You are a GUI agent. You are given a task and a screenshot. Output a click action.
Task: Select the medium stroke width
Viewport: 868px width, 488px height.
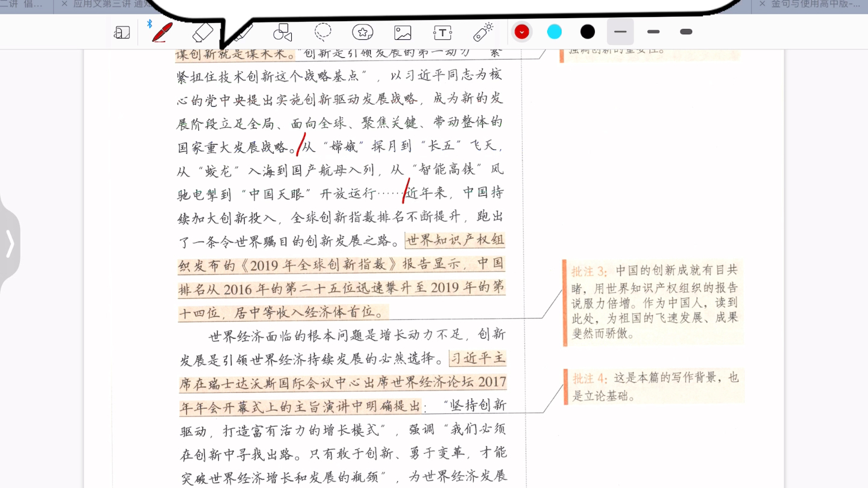653,32
